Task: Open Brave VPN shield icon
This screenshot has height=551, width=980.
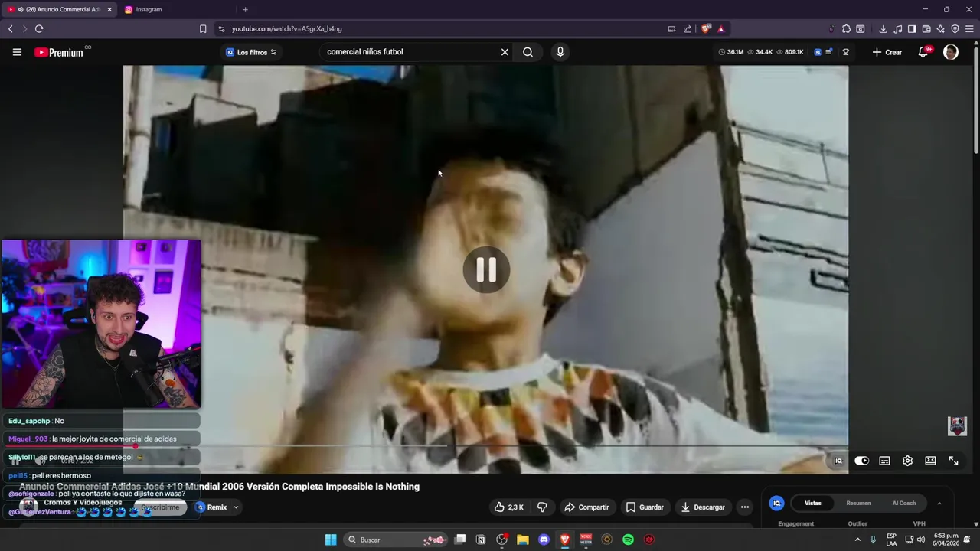Action: tap(955, 28)
